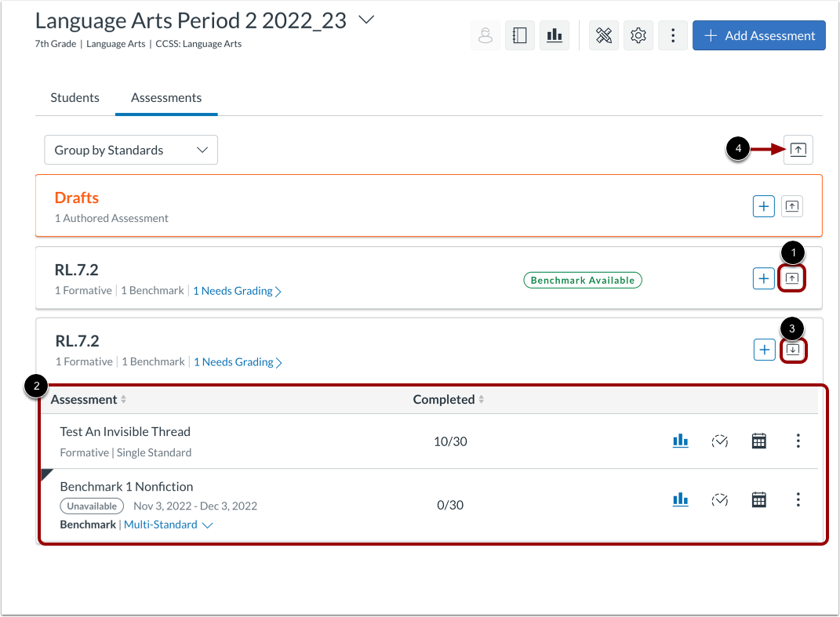The image size is (840, 617).
Task: Switch to the Students tab
Action: [x=75, y=97]
